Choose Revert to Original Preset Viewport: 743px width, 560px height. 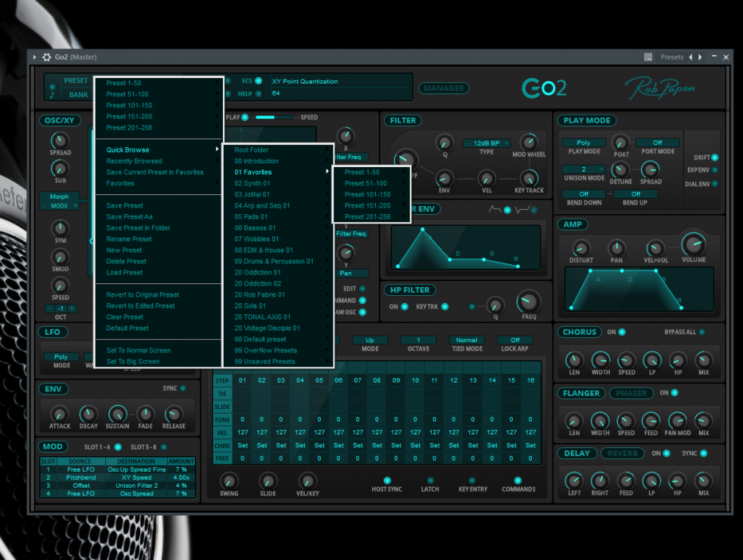[158, 294]
